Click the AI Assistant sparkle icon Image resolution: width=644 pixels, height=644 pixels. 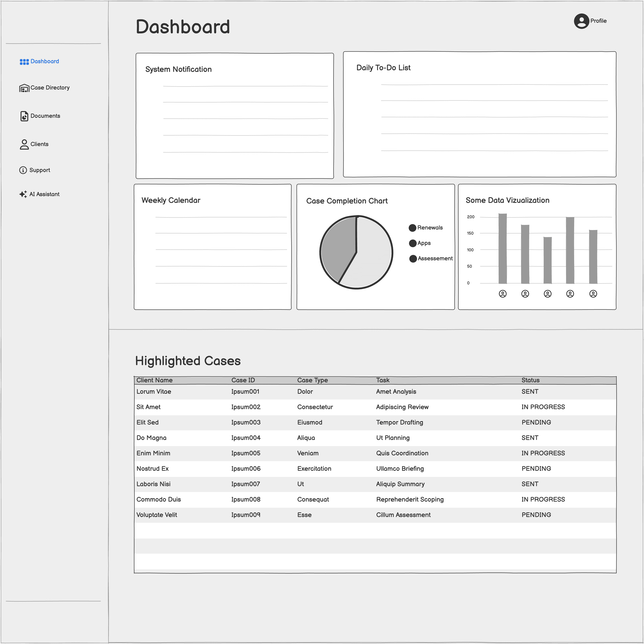point(23,194)
